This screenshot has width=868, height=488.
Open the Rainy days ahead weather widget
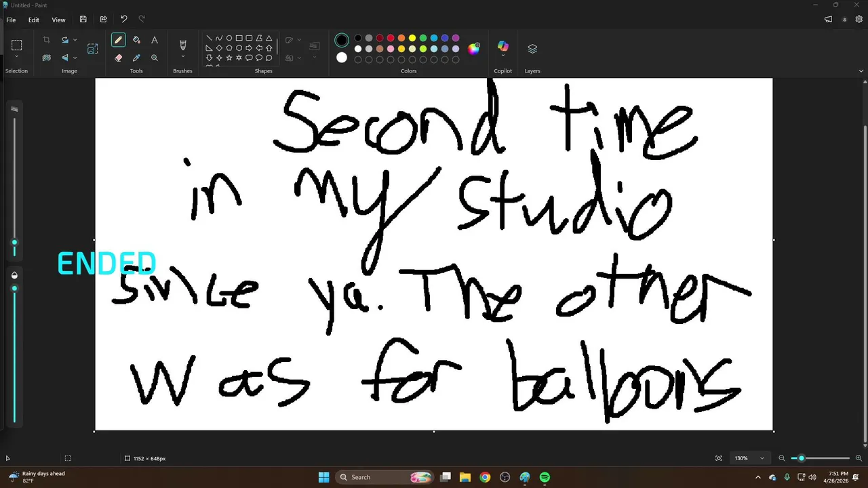[37, 477]
